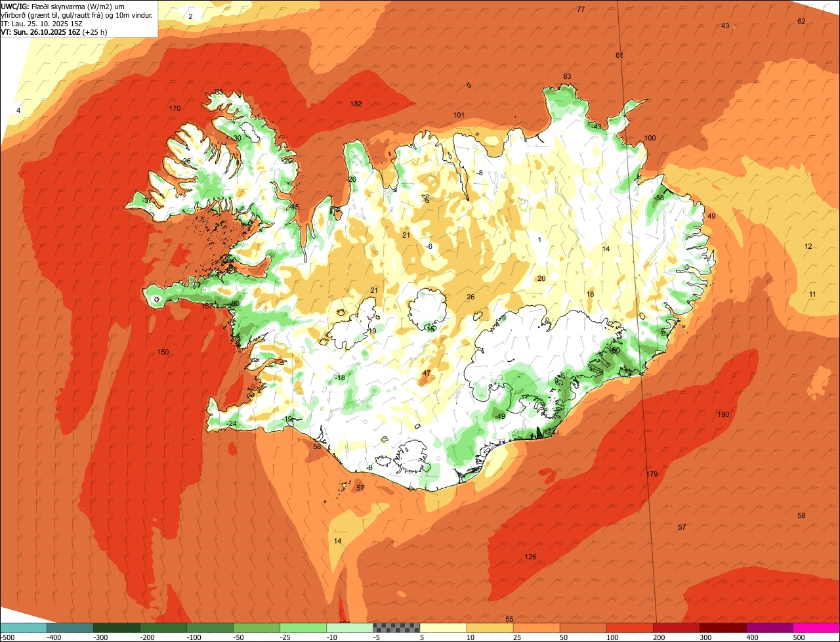The width and height of the screenshot is (840, 642).
Task: Click the map value 30
Action: (237, 139)
